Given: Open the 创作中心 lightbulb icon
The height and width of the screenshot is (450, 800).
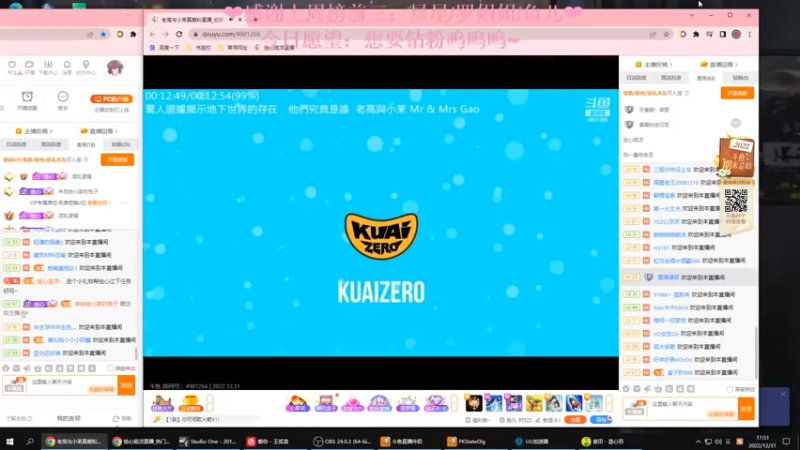Looking at the screenshot, I should pyautogui.click(x=86, y=67).
